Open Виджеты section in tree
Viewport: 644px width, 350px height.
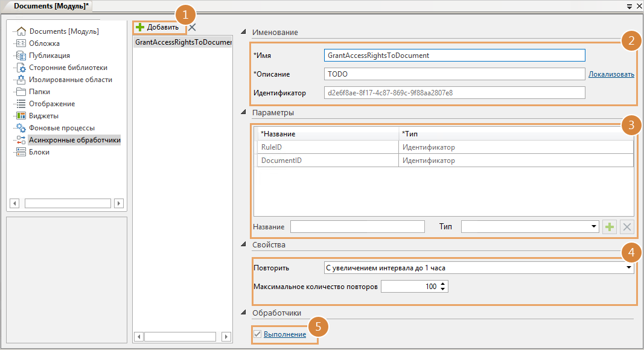point(43,116)
